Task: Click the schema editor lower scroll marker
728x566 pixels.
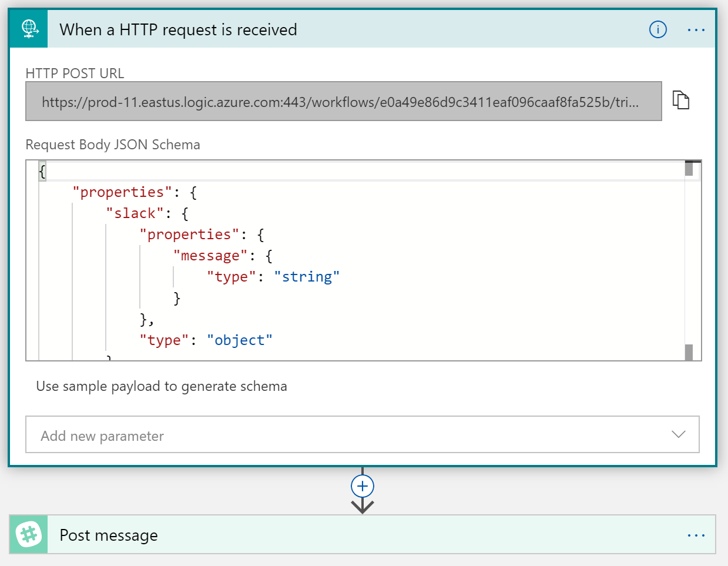Action: pos(689,352)
